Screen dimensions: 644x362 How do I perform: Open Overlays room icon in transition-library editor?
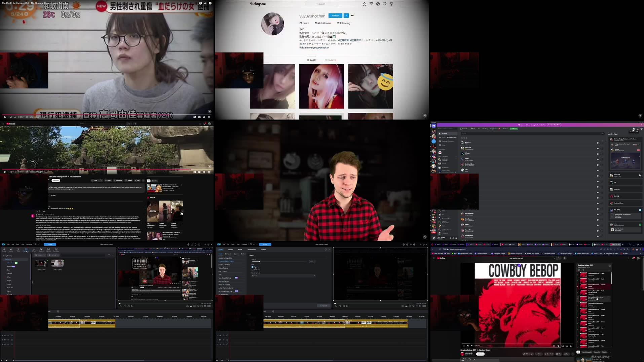(41, 250)
